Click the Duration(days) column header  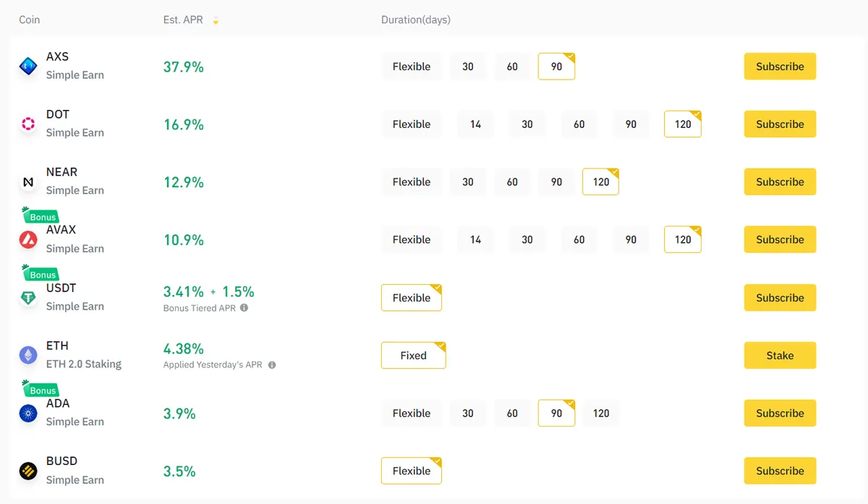416,20
